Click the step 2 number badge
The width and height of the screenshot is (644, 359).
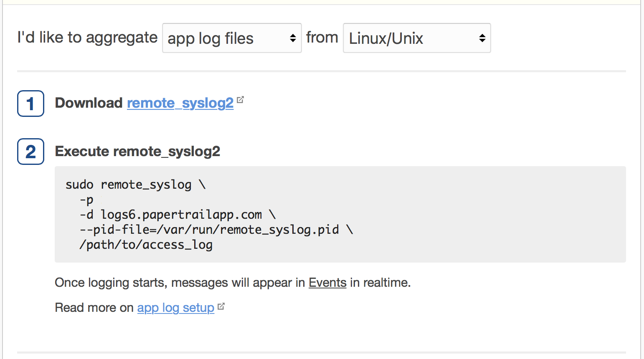[30, 152]
